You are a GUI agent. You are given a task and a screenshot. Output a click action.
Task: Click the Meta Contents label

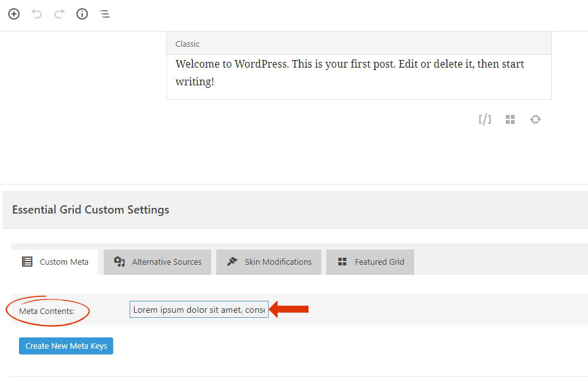click(x=47, y=311)
